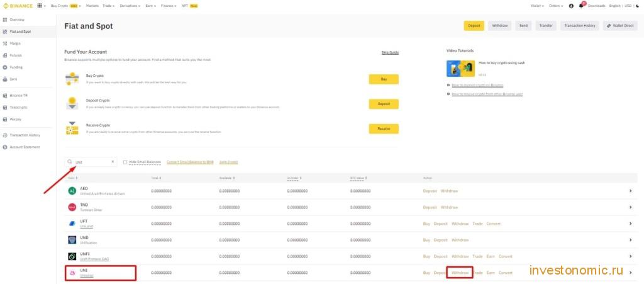Expand the Derivatives dropdown menu
644x284 pixels.
(130, 6)
